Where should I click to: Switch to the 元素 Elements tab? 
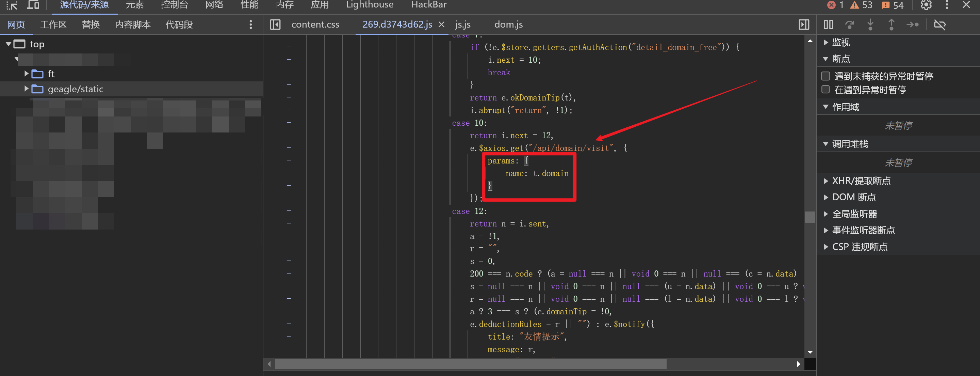point(135,5)
